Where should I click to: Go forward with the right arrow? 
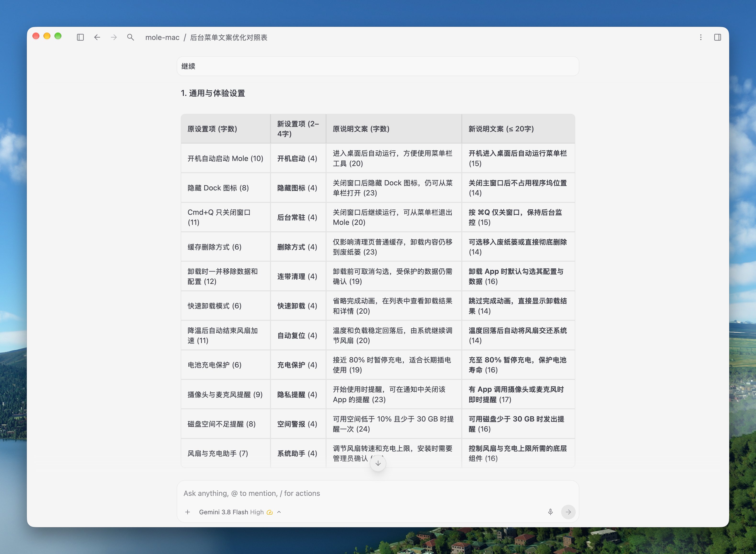(x=114, y=37)
